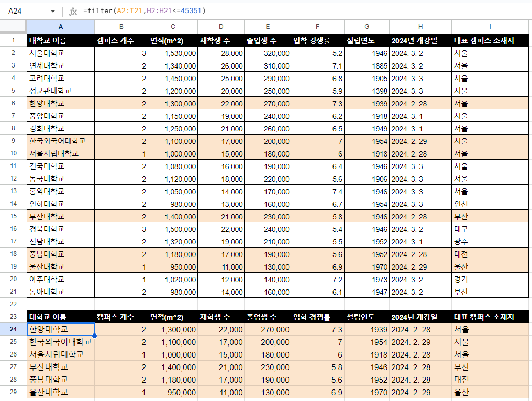Click cell '전남대학교'
This screenshot has width=532, height=401.
tap(61, 241)
